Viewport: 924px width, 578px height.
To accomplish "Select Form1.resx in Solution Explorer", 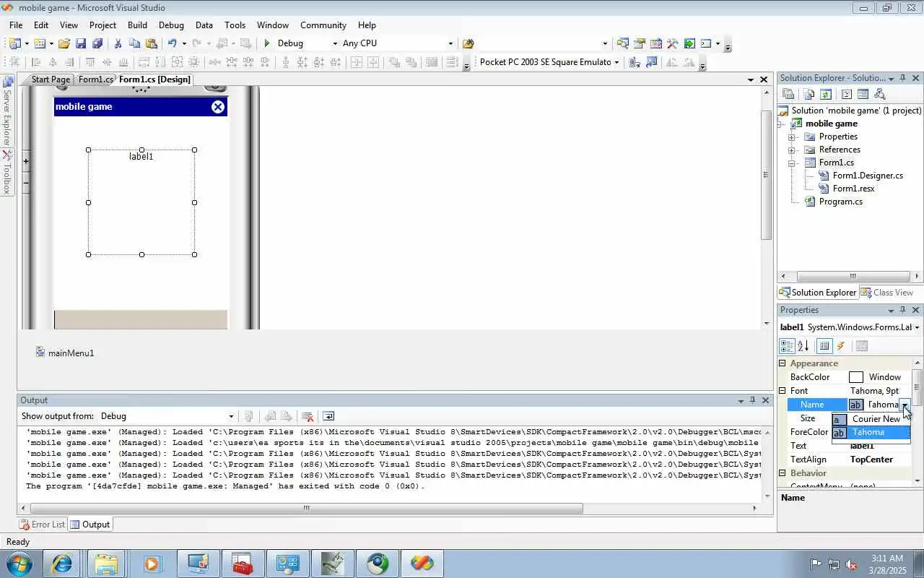I will click(x=853, y=189).
